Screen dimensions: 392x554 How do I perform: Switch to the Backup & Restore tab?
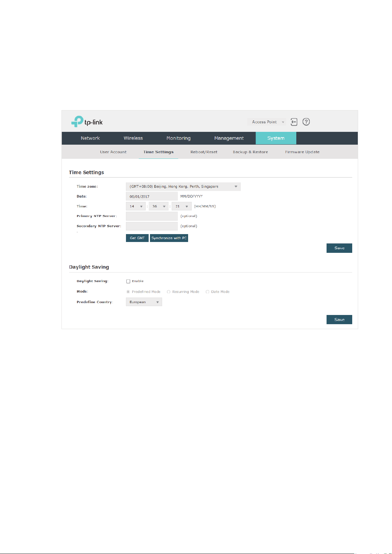250,152
